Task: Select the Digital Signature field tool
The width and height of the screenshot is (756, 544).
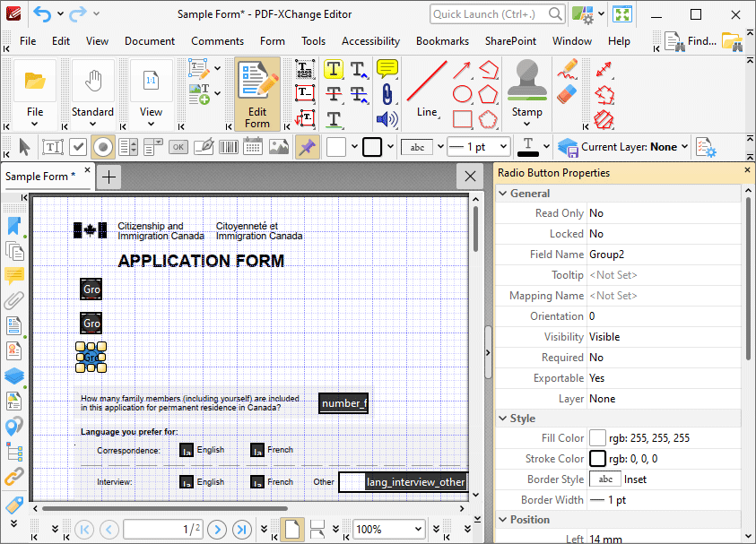Action: click(204, 147)
